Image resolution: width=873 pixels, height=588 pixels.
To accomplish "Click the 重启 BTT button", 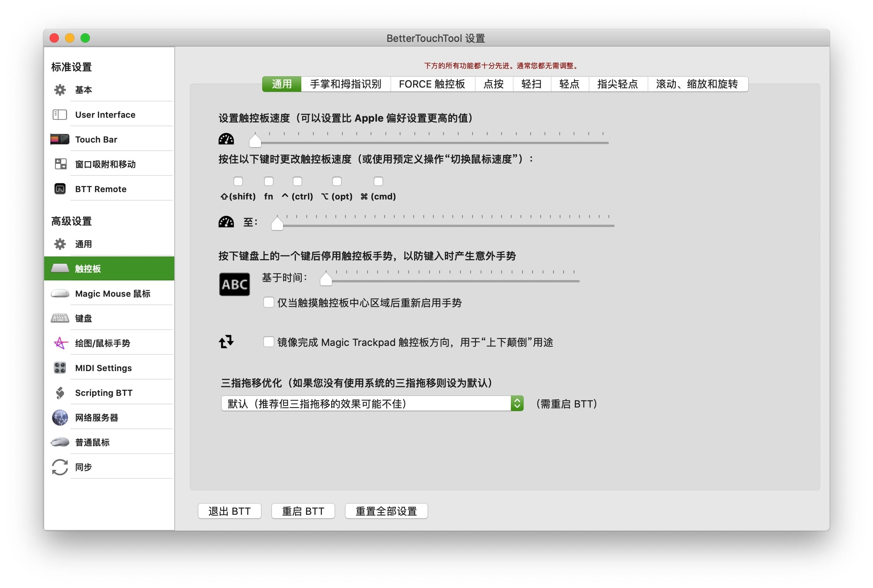I will [x=303, y=511].
